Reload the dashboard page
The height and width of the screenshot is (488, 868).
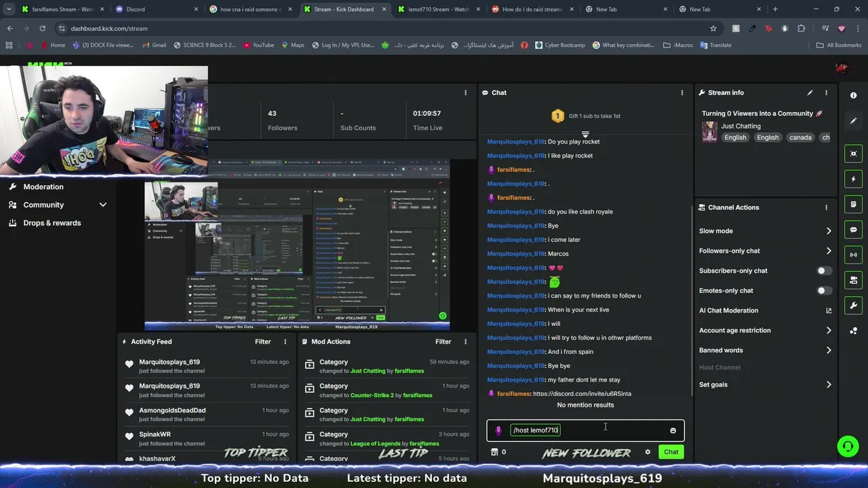point(42,28)
